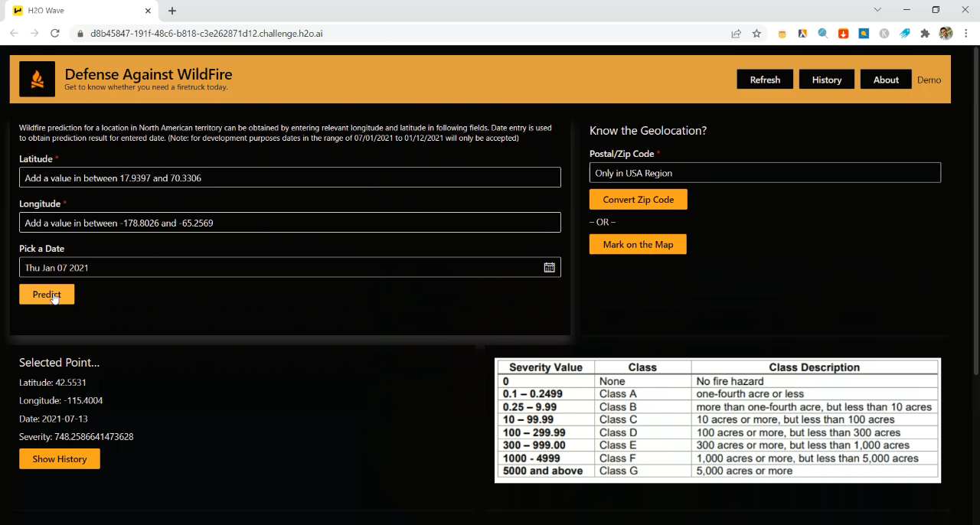The width and height of the screenshot is (980, 525).
Task: Open the About page from header
Action: coord(886,80)
